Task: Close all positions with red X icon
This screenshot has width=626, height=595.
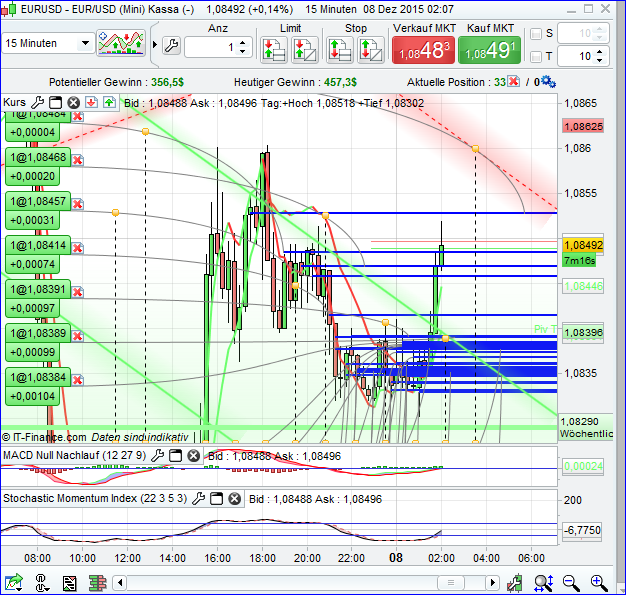Action: click(514, 81)
